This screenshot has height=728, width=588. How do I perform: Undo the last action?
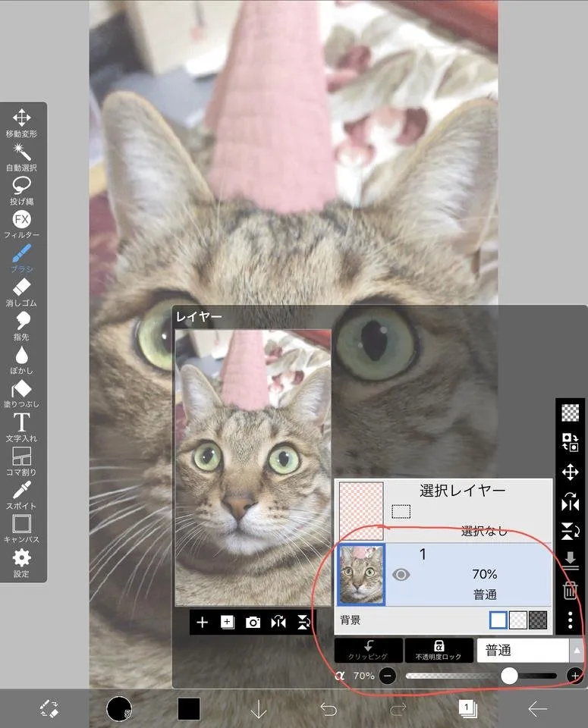pos(329,709)
